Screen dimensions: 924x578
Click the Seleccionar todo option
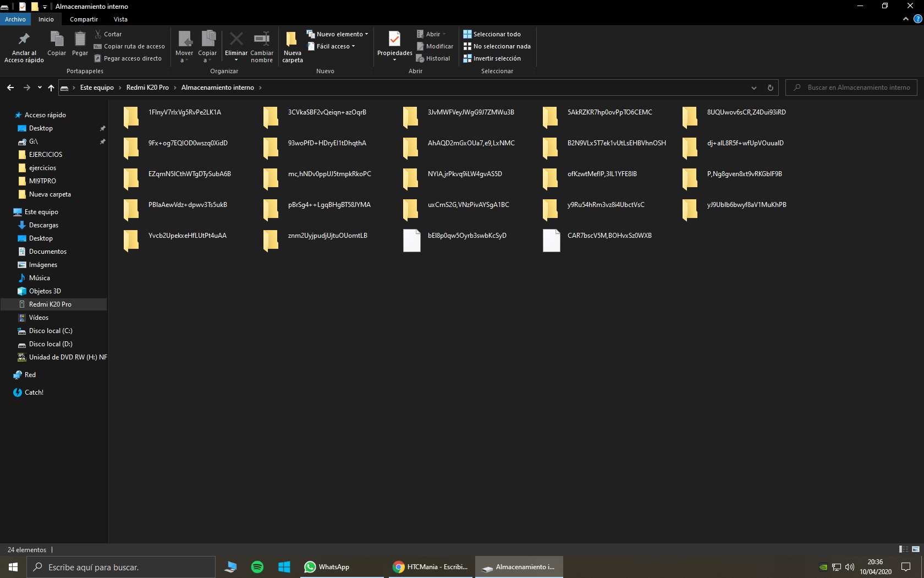pos(492,34)
